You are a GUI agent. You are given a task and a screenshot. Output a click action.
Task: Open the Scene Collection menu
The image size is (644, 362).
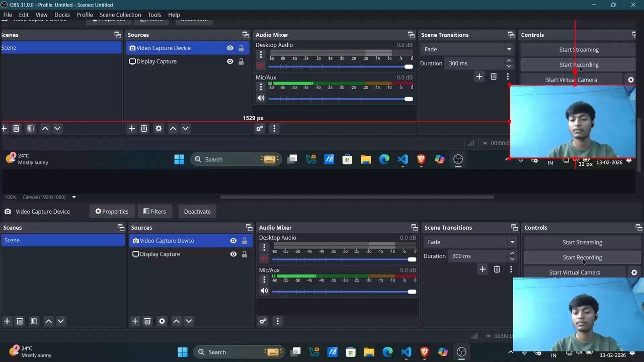click(x=120, y=15)
